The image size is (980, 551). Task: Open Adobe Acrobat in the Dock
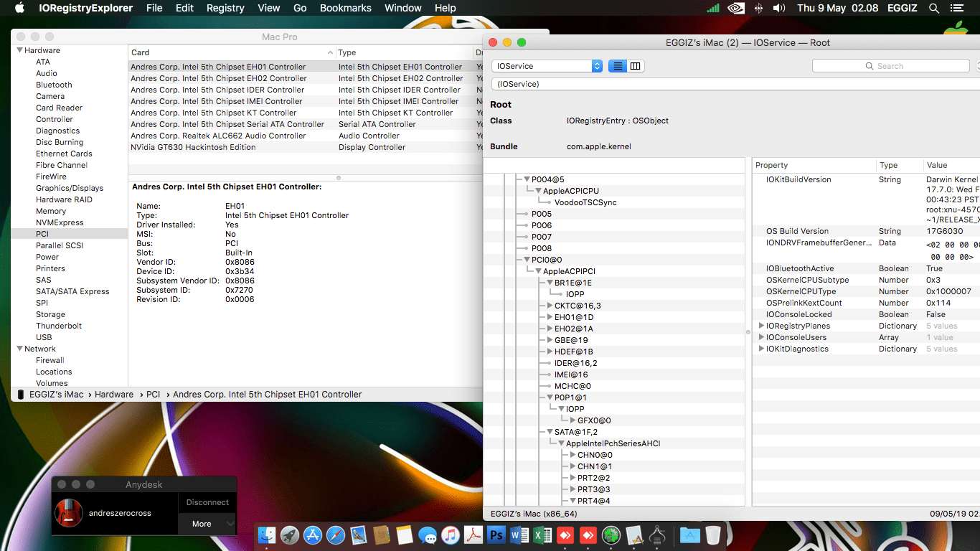(x=473, y=535)
